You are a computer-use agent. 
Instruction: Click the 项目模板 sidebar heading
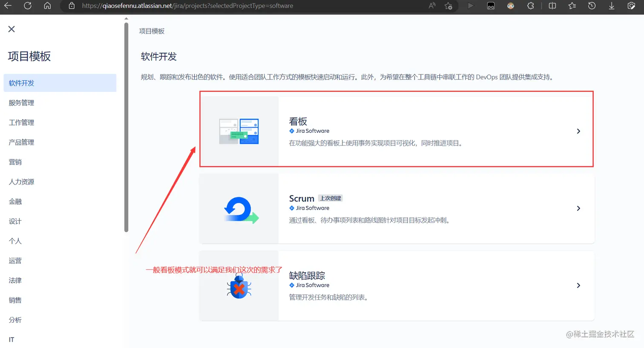coord(29,56)
